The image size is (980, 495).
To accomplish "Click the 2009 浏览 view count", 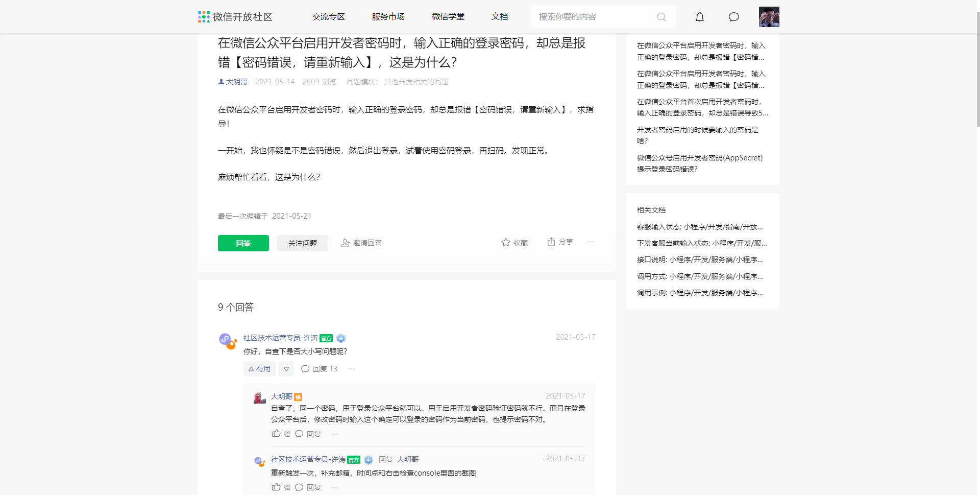I will [320, 82].
